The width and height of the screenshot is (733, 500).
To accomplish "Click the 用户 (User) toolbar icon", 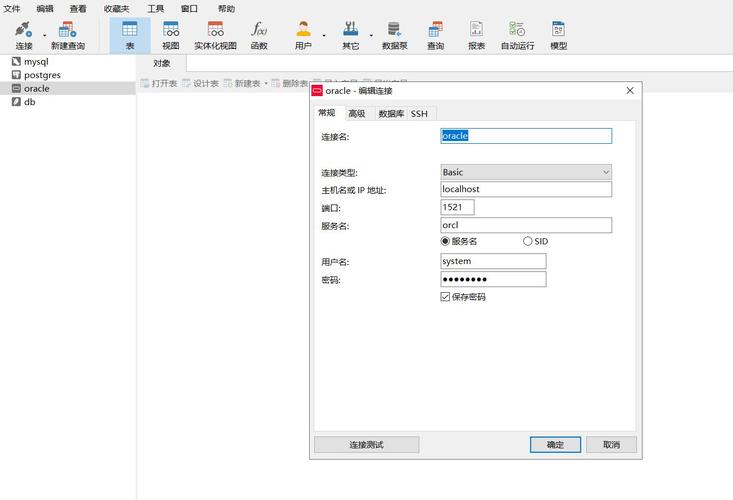I will pos(303,35).
